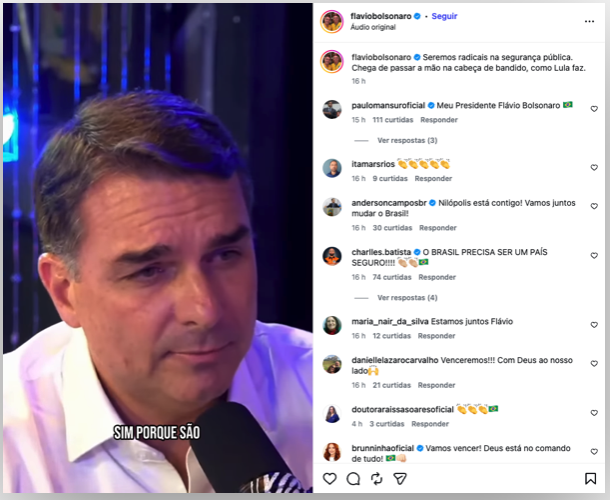
Task: Open the comment bubble icon below comments
Action: [x=352, y=479]
